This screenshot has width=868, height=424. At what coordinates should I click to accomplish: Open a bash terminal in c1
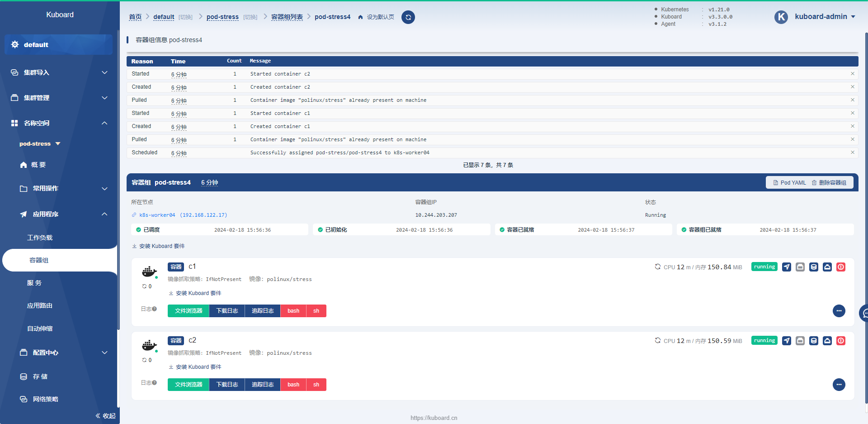click(293, 311)
